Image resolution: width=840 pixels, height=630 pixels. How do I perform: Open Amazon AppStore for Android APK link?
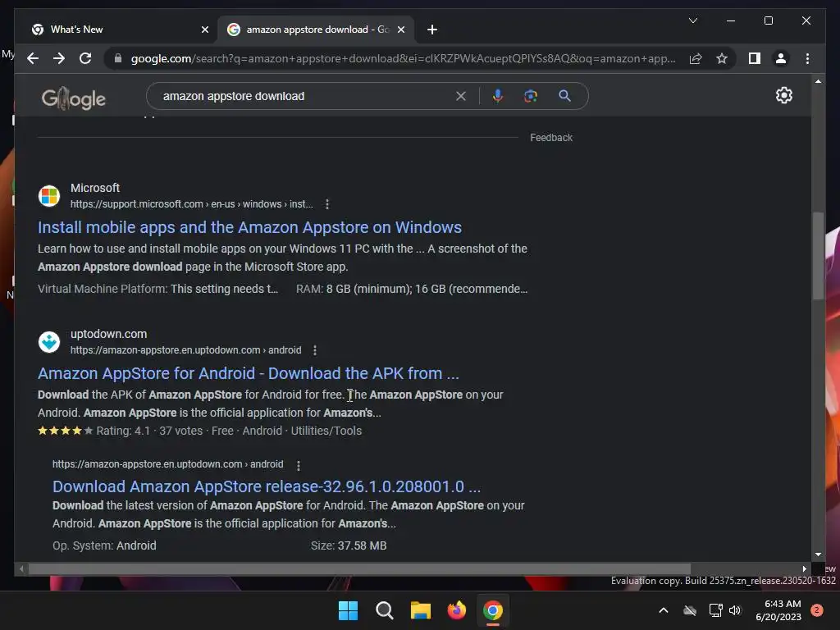tap(249, 373)
